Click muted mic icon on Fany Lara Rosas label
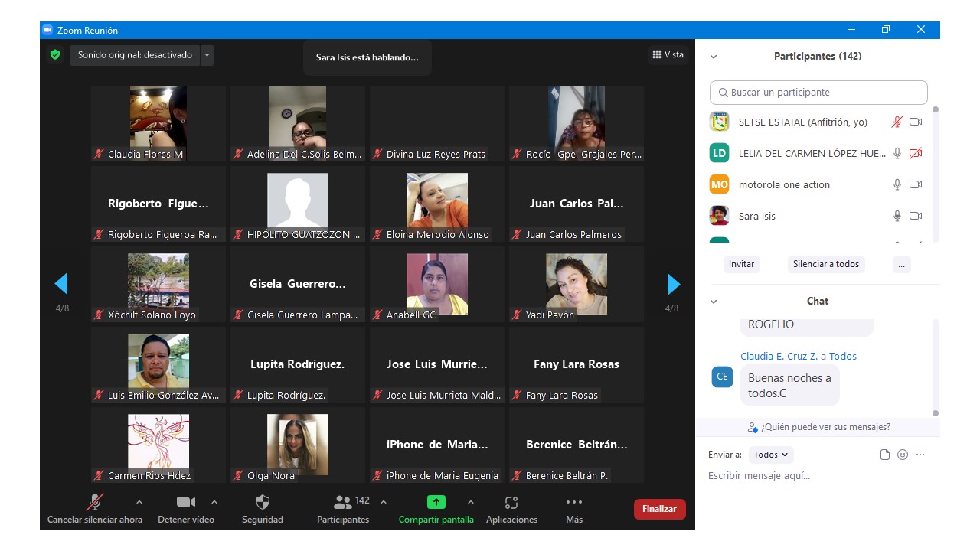Image resolution: width=980 pixels, height=551 pixels. coord(517,395)
